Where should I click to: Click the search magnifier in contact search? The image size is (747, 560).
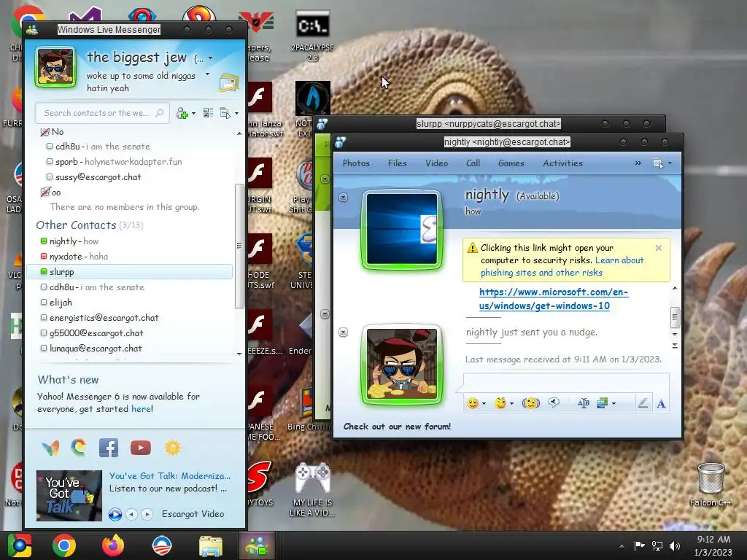[x=160, y=113]
